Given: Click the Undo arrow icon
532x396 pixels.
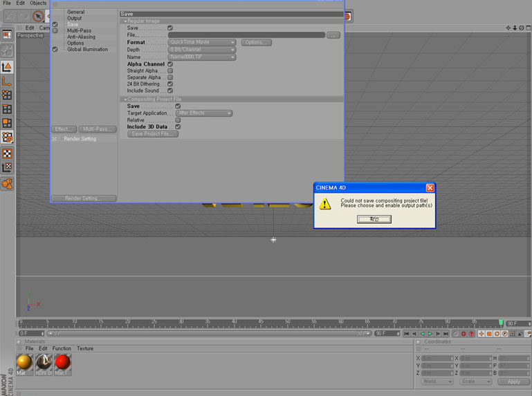Looking at the screenshot, I should [10, 16].
